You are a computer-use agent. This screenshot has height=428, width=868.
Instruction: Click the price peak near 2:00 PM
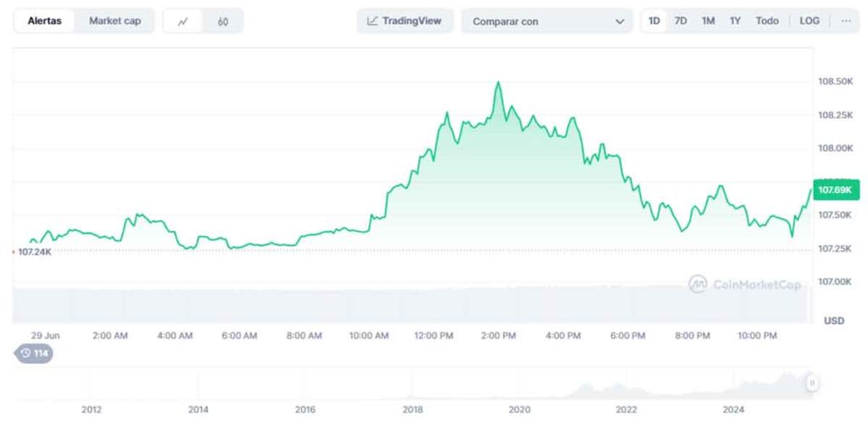pos(498,82)
